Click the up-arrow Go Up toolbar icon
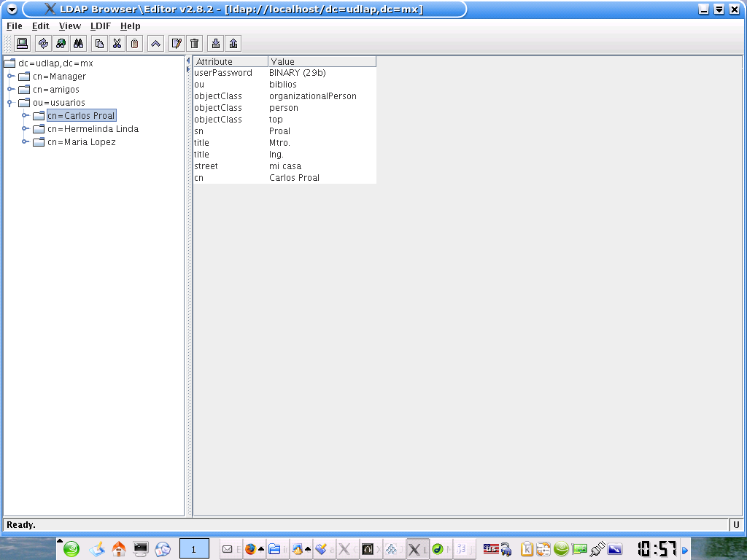747x560 pixels. coord(155,44)
